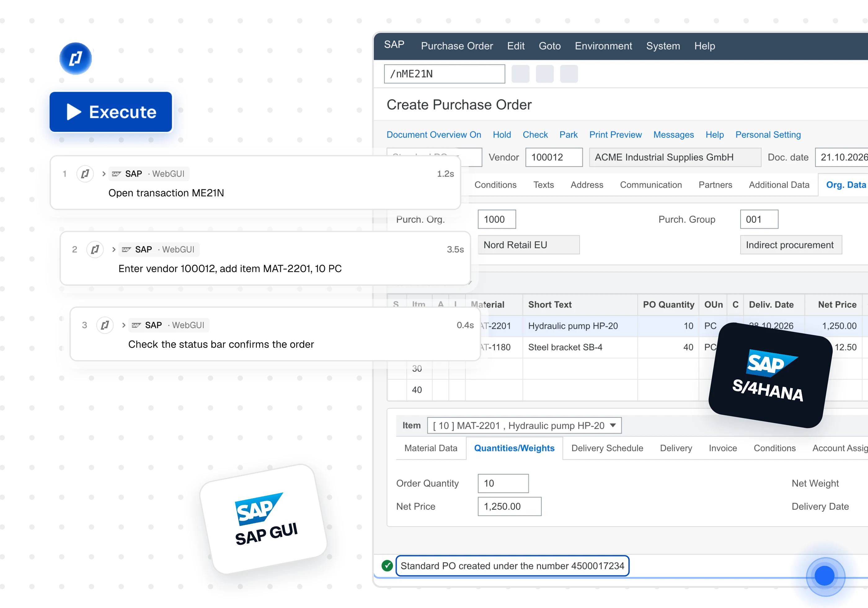The width and height of the screenshot is (868, 608).
Task: Expand step 3 Check the status bar chevron
Action: point(123,325)
